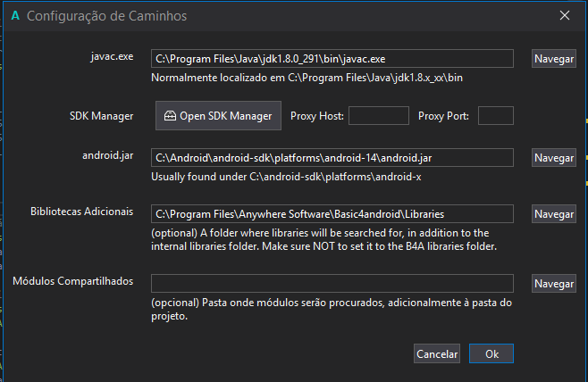This screenshot has height=382, width=588.
Task: Click the Bibliotecas Adicionais path field
Action: pos(332,214)
